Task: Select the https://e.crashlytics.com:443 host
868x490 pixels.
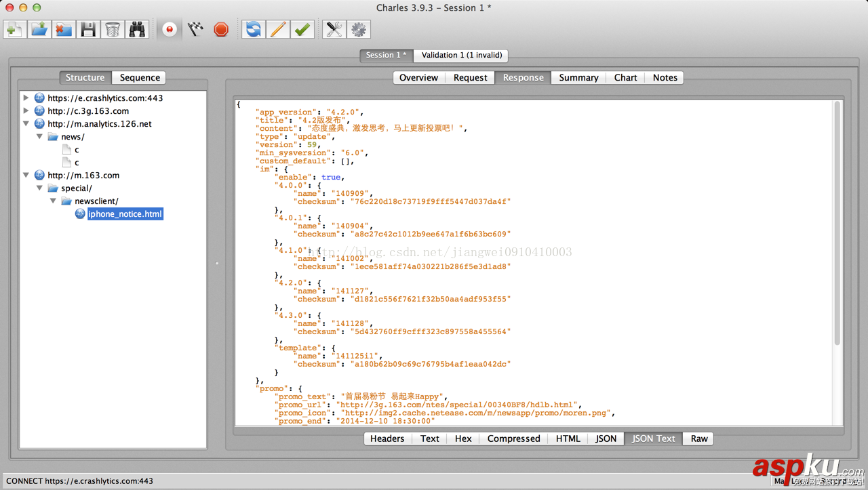Action: pyautogui.click(x=105, y=98)
